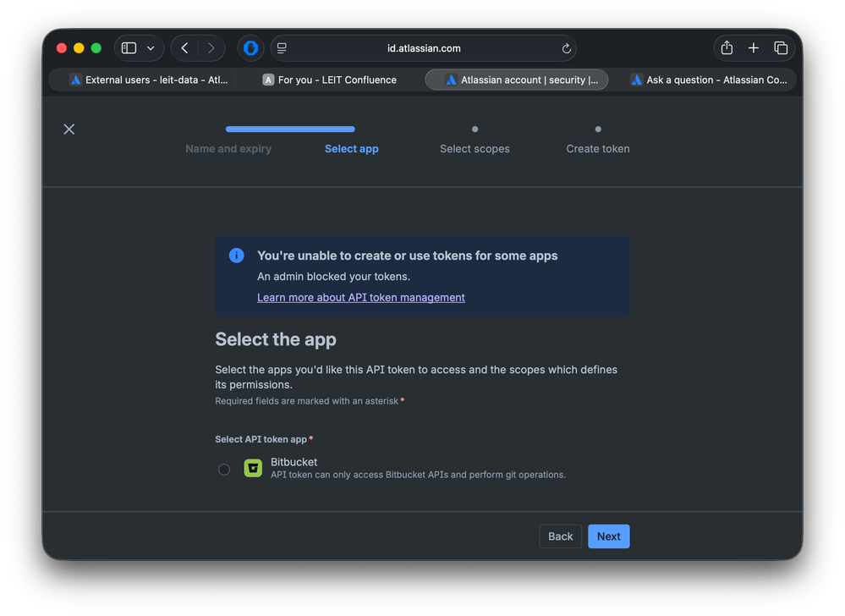Image resolution: width=845 pixels, height=616 pixels.
Task: Open a new tab with the plus icon
Action: [x=754, y=48]
